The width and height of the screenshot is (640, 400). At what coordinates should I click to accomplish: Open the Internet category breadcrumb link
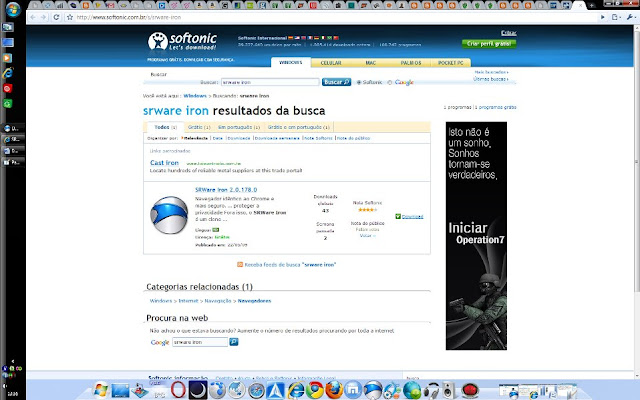188,301
